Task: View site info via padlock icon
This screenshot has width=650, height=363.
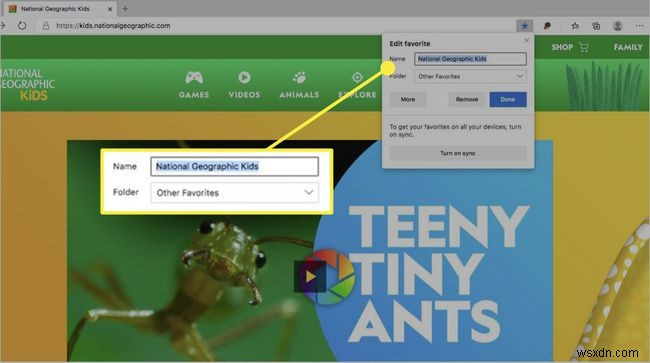Action: (46, 26)
